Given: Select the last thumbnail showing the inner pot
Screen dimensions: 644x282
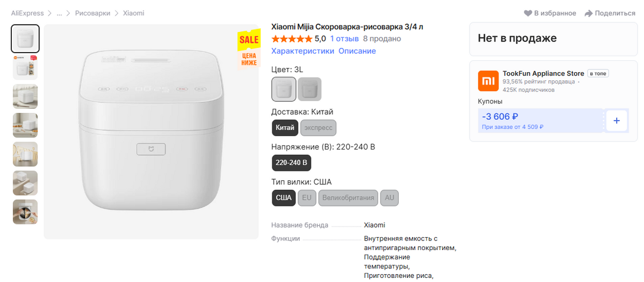Looking at the screenshot, I should tap(25, 212).
